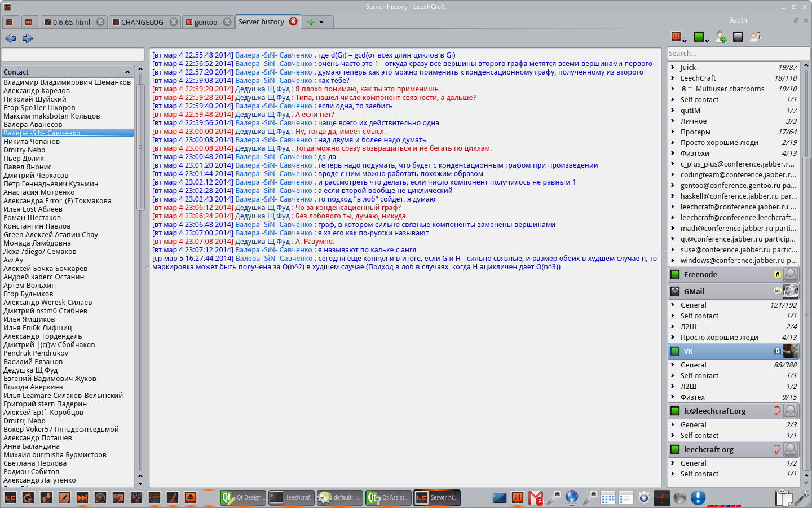Click the gray offline-contacts square icon

738,37
